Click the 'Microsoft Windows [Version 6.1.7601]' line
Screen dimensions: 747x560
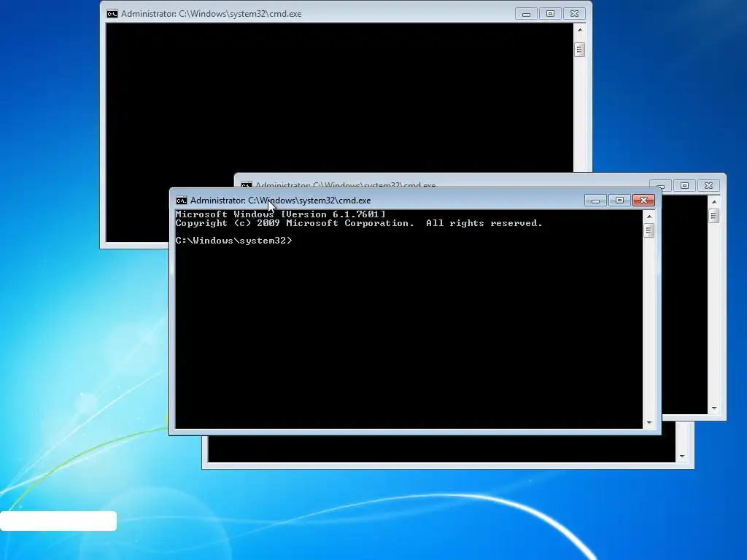281,214
